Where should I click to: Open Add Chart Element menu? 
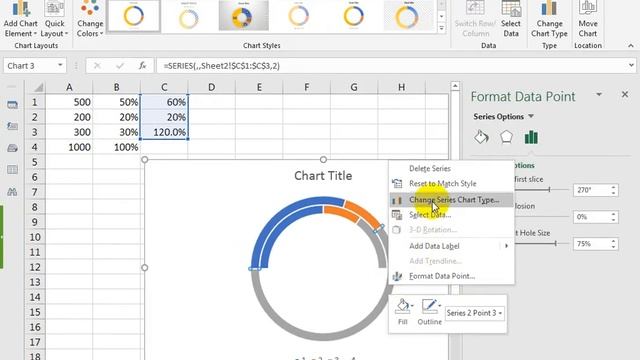coord(20,20)
